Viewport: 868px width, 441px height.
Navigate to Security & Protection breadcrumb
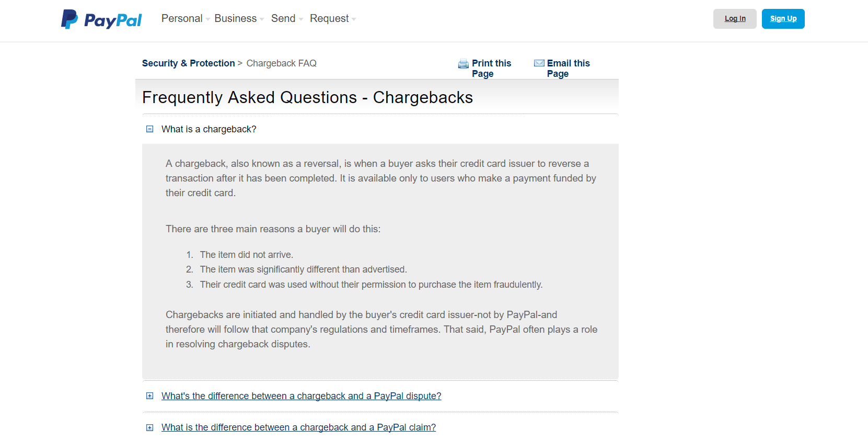coord(188,63)
